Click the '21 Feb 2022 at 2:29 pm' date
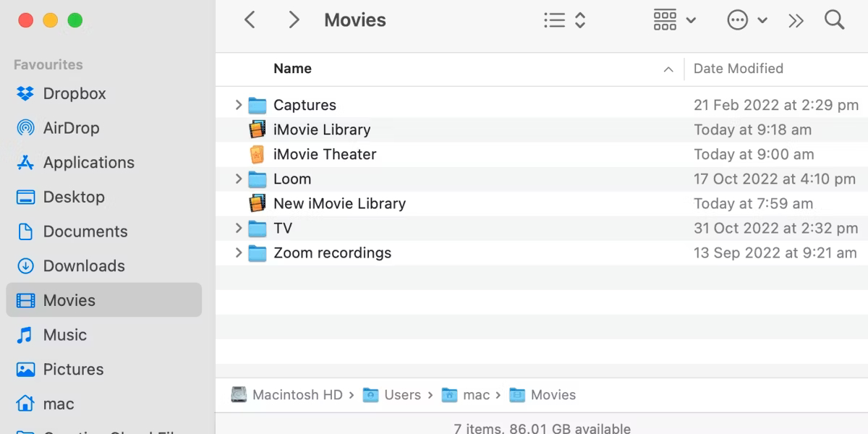Screen dimensions: 868x434 (x=776, y=105)
